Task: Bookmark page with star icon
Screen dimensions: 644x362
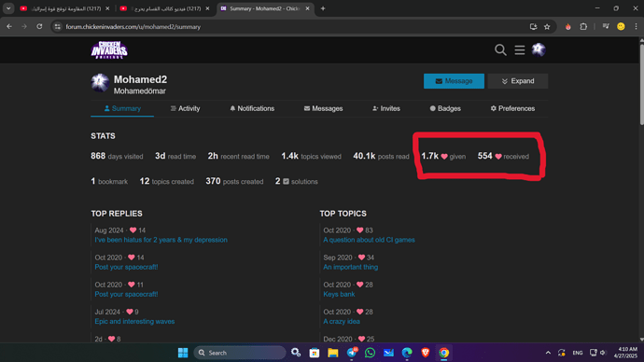Action: [x=547, y=27]
